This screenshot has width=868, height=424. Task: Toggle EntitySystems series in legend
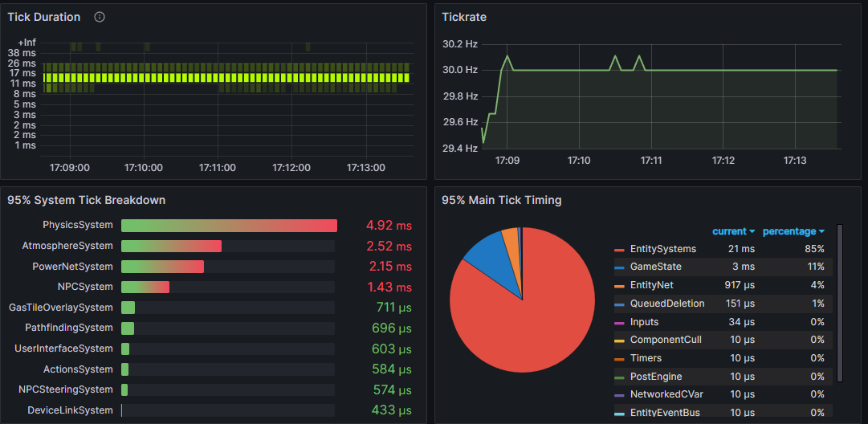tap(662, 249)
